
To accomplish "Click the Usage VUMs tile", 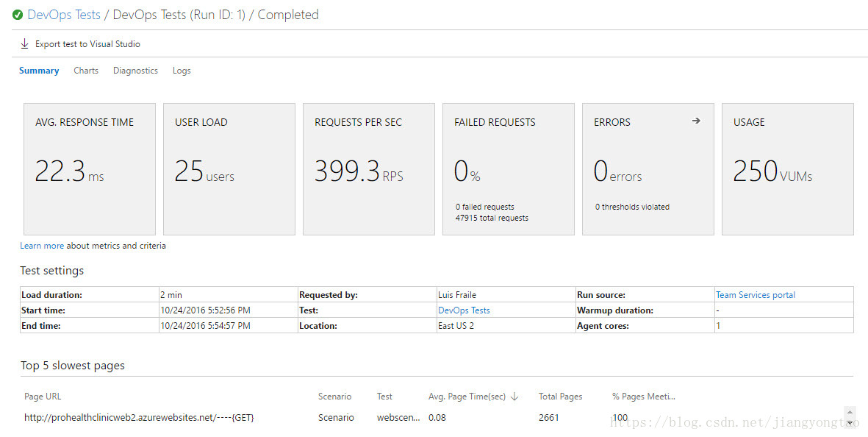I will click(788, 169).
